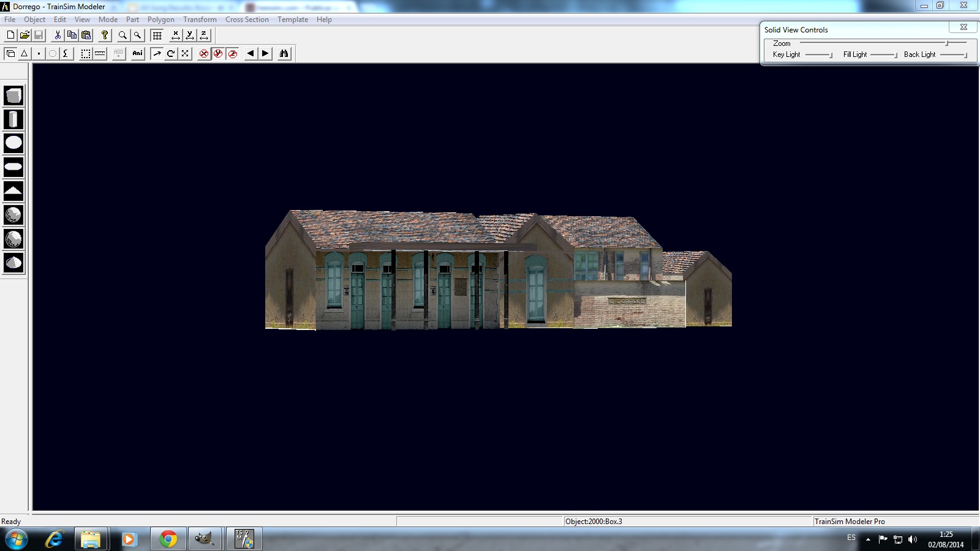Open the Cross Section menu
Viewport: 980px width, 551px height.
coord(247,20)
